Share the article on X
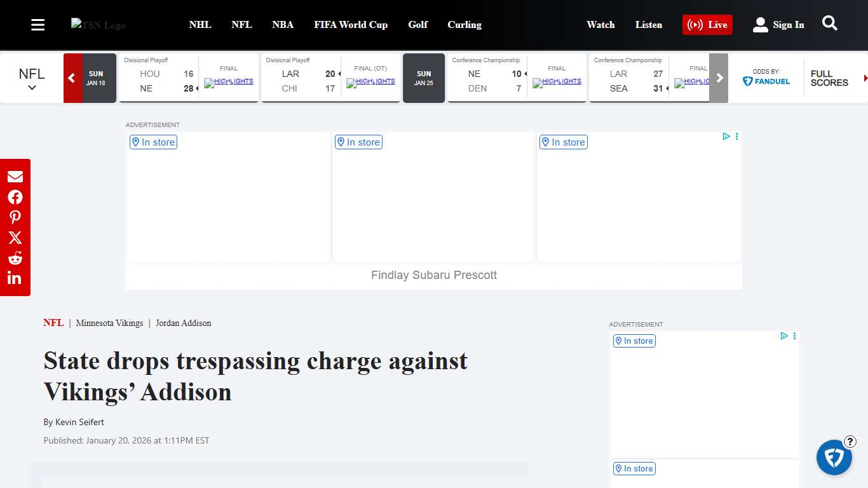 click(x=15, y=237)
